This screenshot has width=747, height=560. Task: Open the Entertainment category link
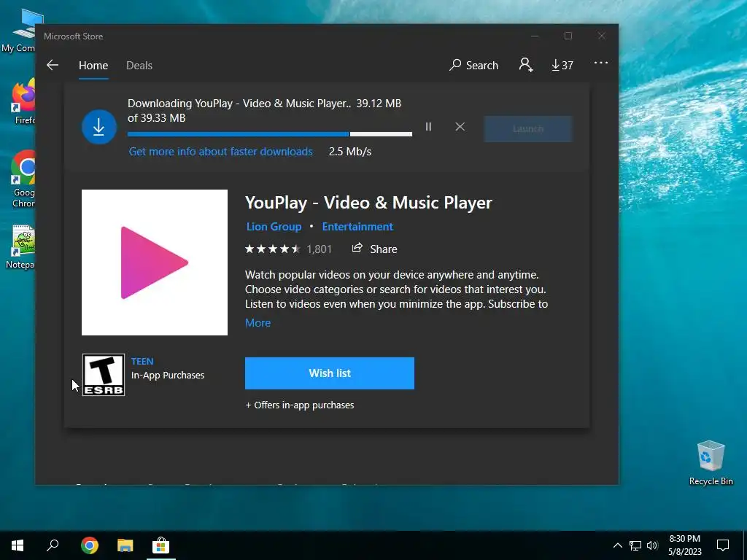pos(357,227)
